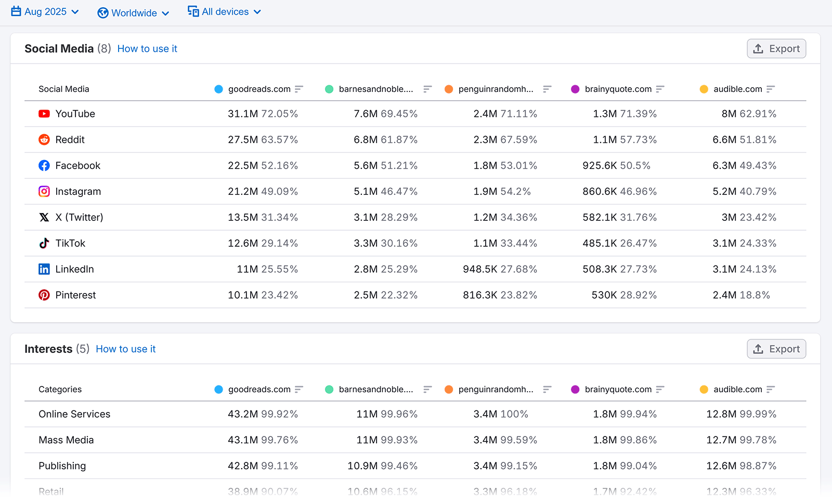Click the calendar icon beside Aug 2025

coord(15,11)
